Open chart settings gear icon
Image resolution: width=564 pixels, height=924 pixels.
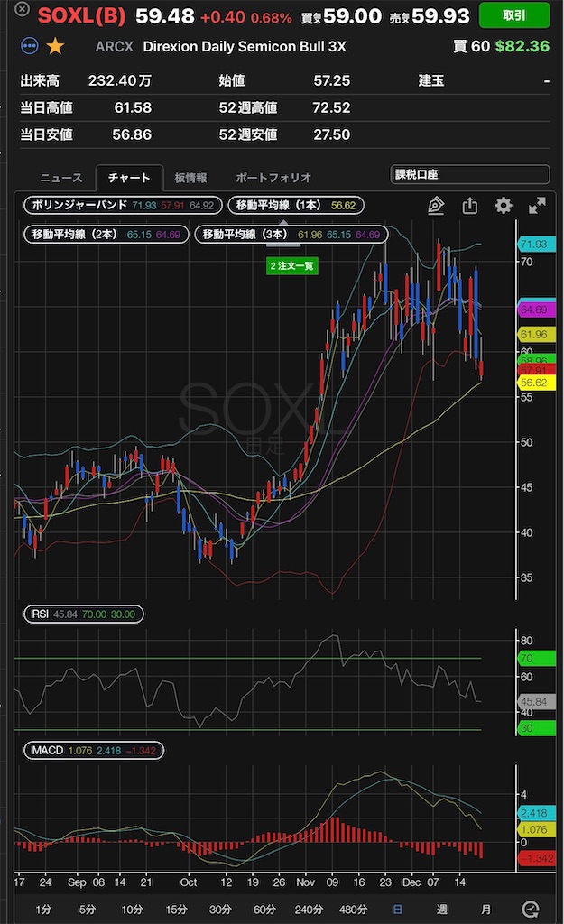point(504,206)
